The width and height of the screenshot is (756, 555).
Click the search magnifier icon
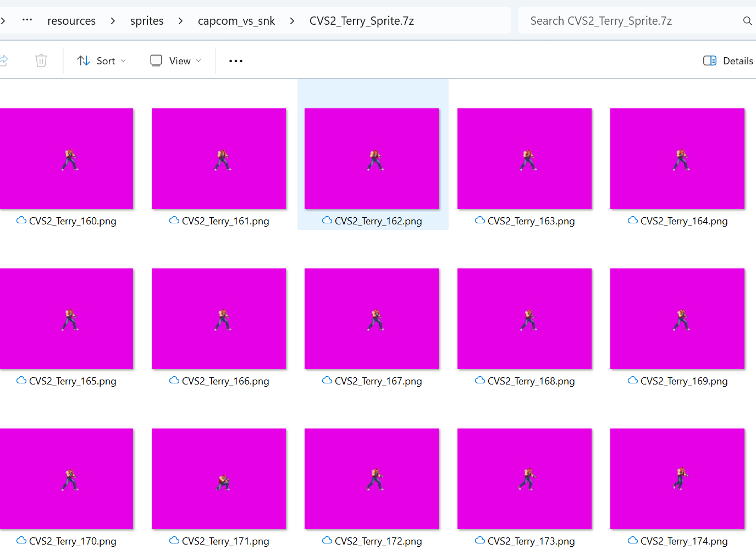(747, 21)
